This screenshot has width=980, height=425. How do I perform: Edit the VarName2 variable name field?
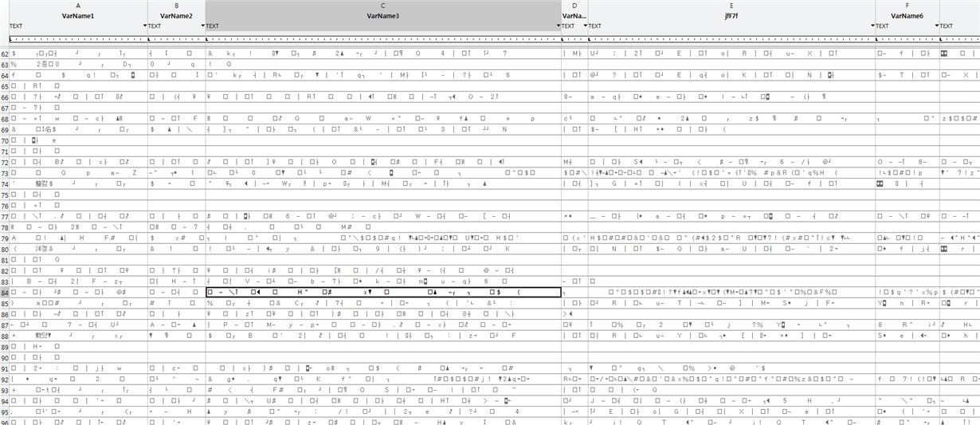(176, 16)
